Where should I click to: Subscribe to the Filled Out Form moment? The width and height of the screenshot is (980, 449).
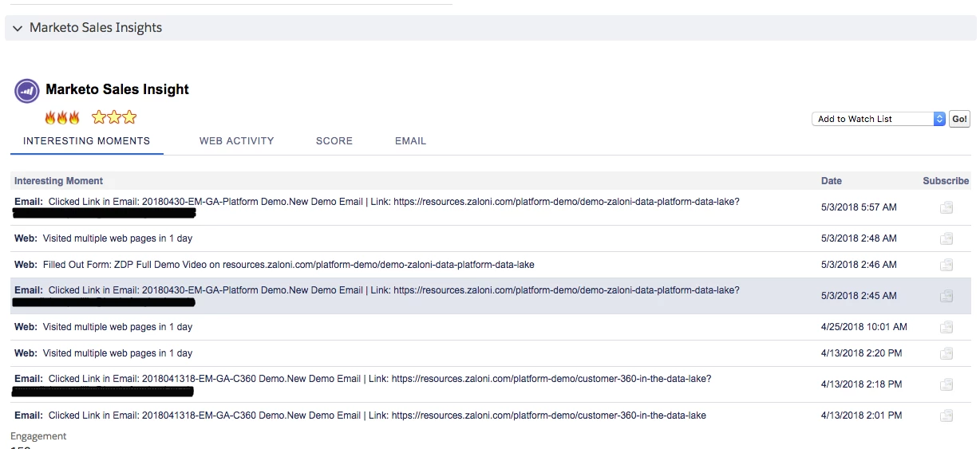coord(946,265)
